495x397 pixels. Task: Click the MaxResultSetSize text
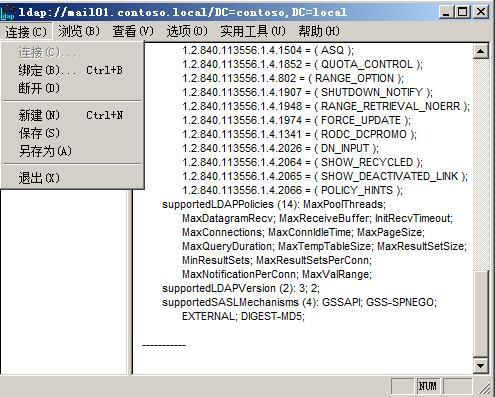point(422,246)
